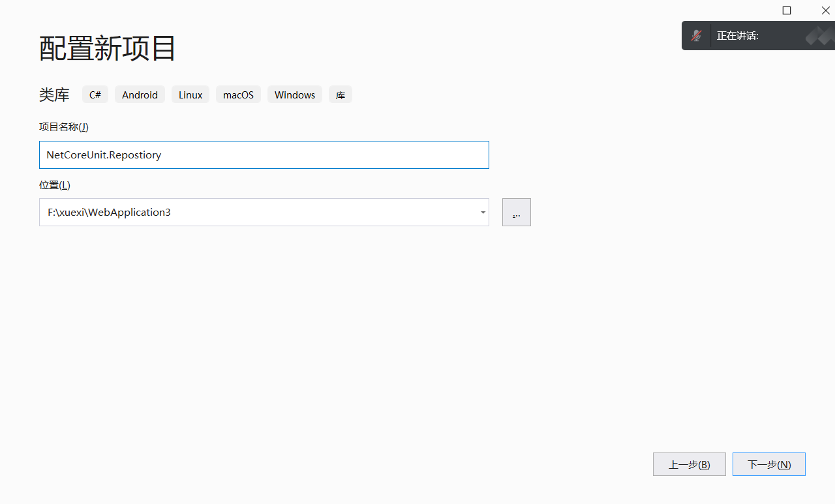Screen dimensions: 835x504
Task: Click the Linux tag
Action: coord(190,95)
